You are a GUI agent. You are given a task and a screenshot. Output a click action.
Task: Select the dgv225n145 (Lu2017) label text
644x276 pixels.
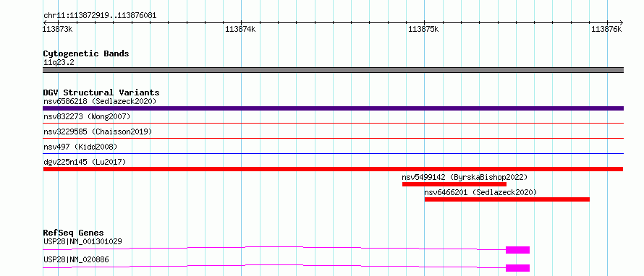click(x=85, y=162)
